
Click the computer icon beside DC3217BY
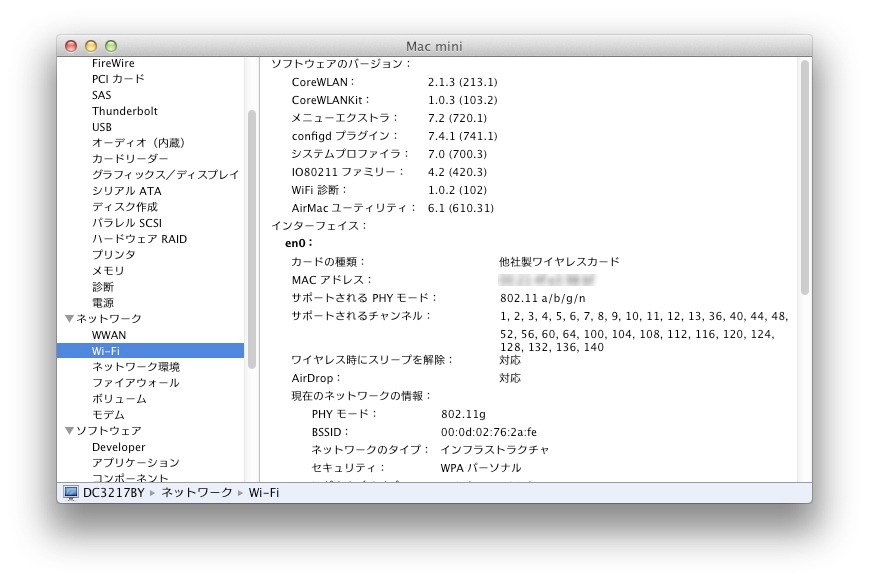point(70,493)
